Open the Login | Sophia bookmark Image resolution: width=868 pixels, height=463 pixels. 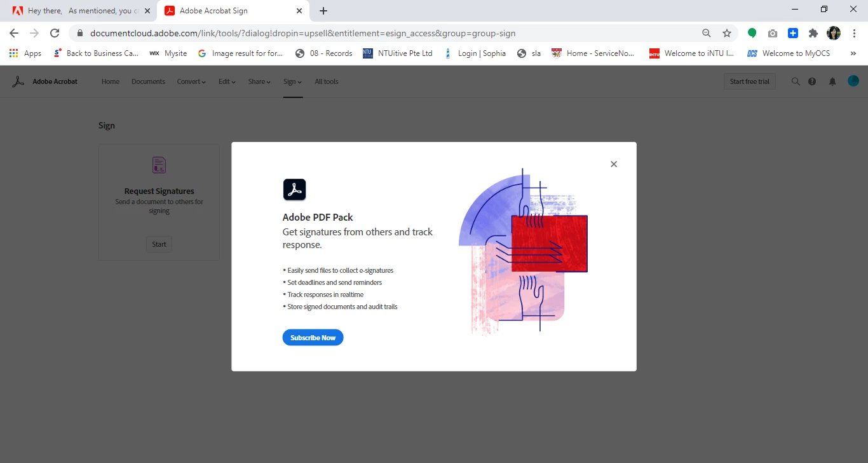(x=475, y=53)
